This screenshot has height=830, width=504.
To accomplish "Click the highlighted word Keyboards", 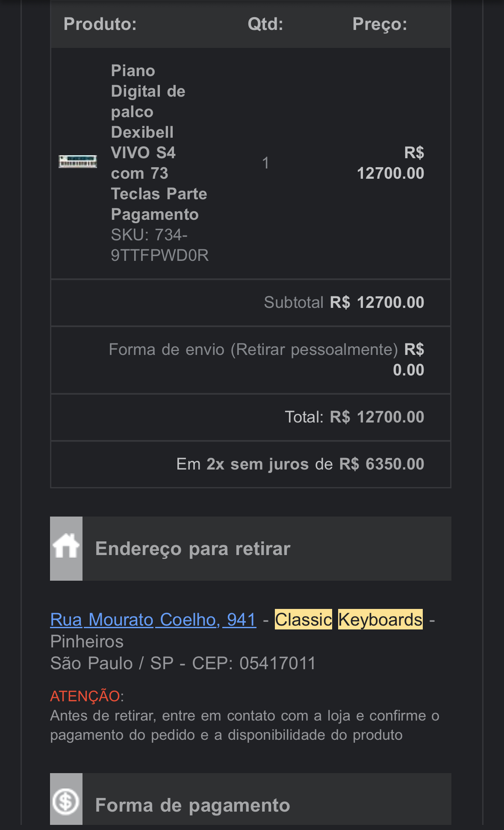I will [380, 620].
